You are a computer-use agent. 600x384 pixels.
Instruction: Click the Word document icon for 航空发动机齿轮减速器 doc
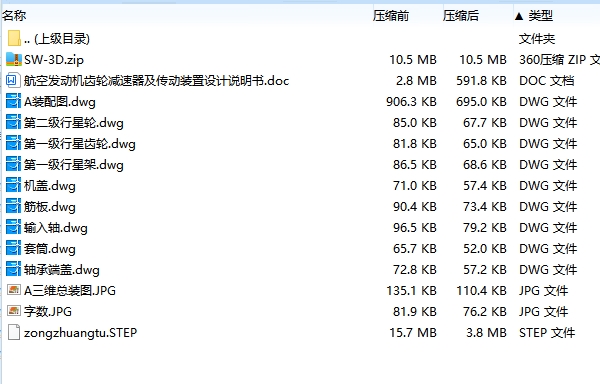13,80
